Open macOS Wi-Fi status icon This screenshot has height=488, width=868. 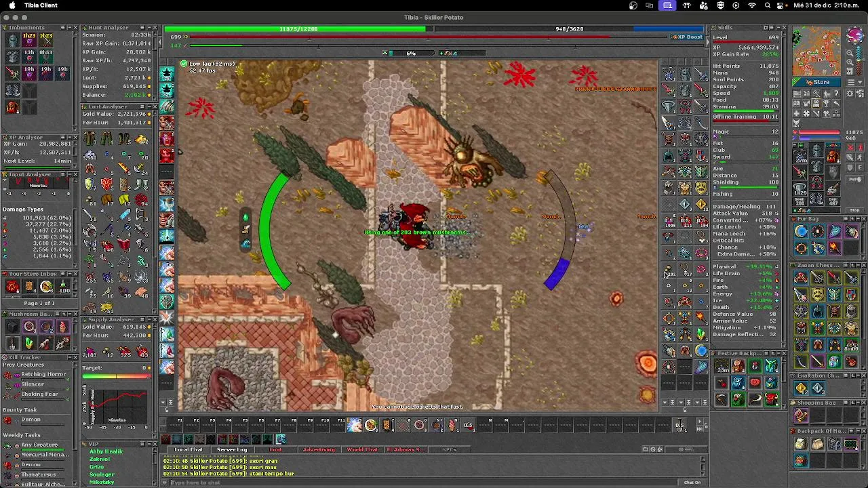tap(752, 5)
